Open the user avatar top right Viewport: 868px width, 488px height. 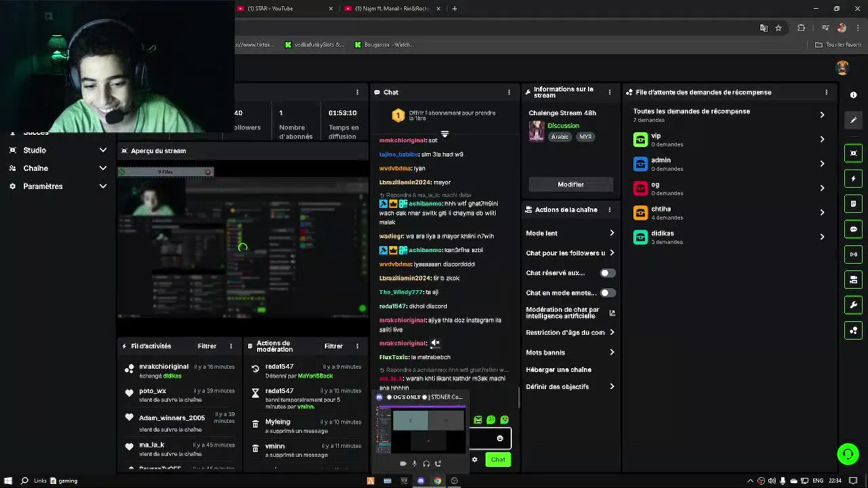click(x=842, y=68)
